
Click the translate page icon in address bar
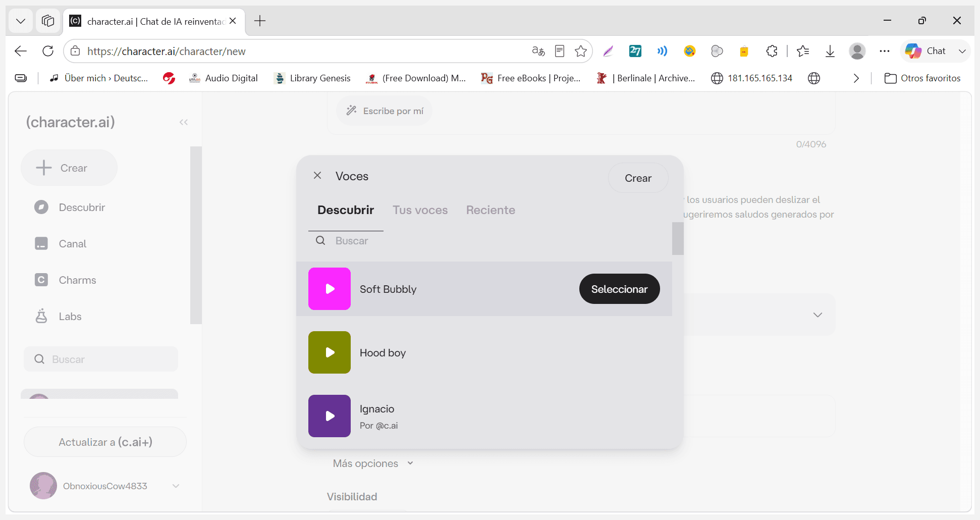pos(538,51)
